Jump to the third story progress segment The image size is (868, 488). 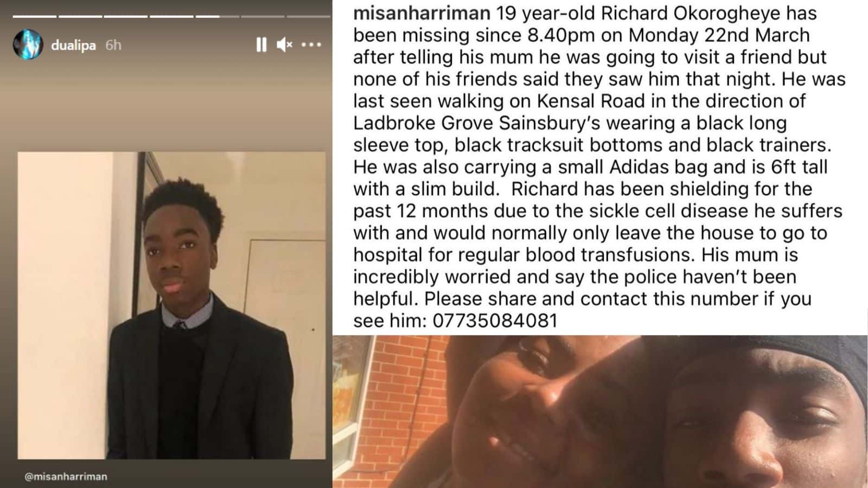click(x=126, y=16)
